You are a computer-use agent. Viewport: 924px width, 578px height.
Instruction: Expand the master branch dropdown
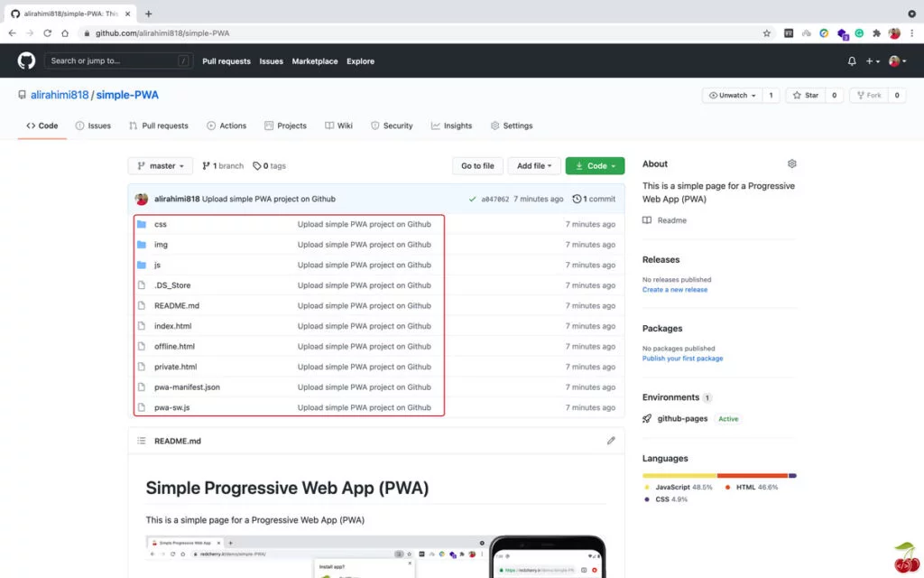[x=161, y=166]
